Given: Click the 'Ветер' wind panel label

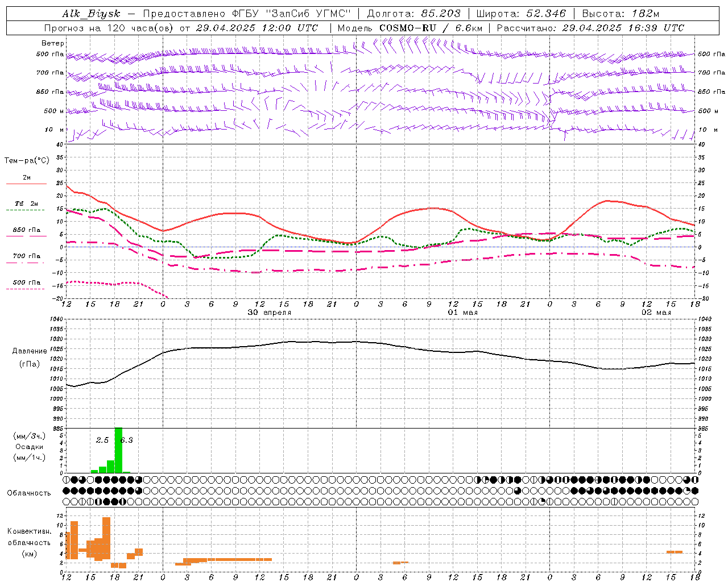Looking at the screenshot, I should [x=53, y=43].
